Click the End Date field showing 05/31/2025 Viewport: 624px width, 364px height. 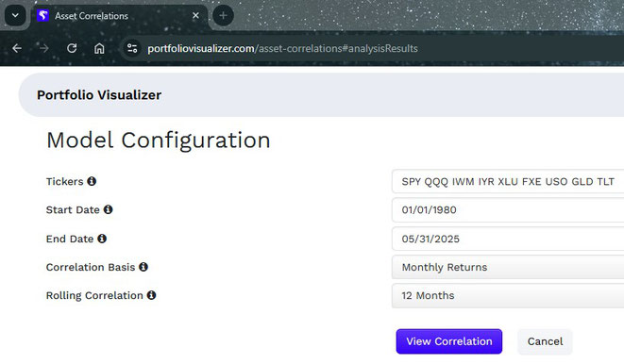click(x=508, y=239)
